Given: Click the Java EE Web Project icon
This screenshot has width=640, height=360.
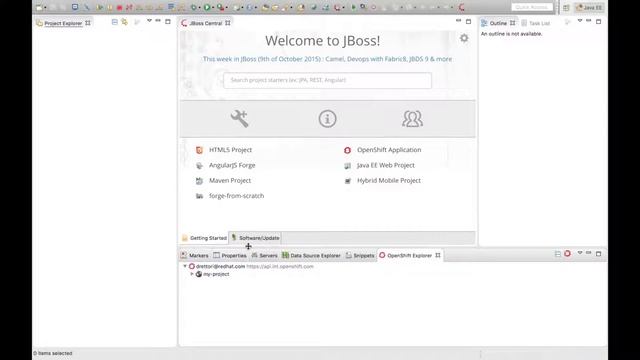Looking at the screenshot, I should coord(347,166).
